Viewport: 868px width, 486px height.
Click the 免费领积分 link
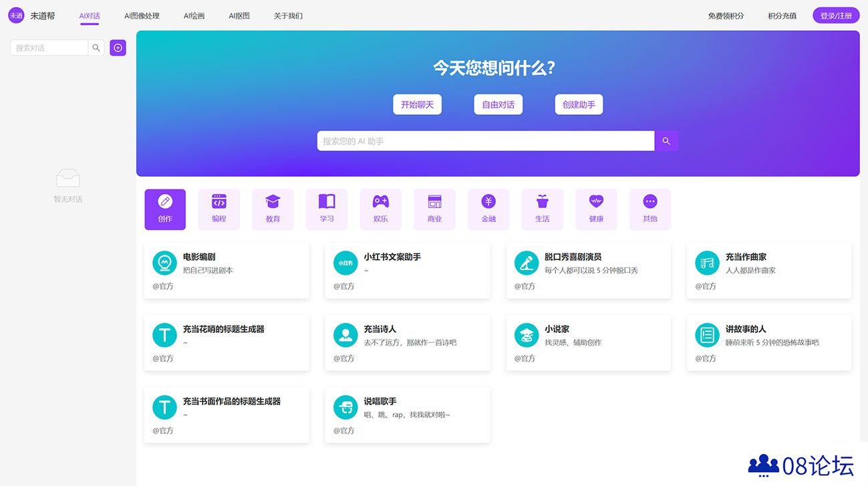pyautogui.click(x=726, y=15)
